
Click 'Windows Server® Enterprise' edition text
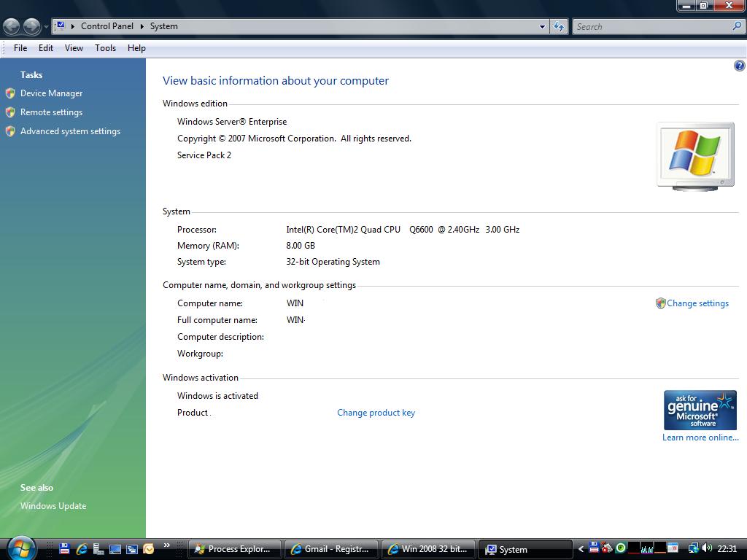[232, 122]
